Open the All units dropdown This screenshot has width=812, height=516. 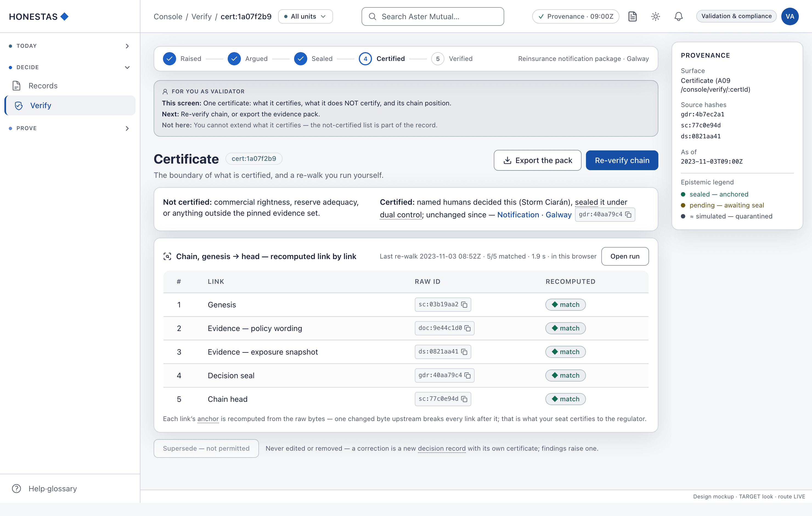click(x=305, y=16)
